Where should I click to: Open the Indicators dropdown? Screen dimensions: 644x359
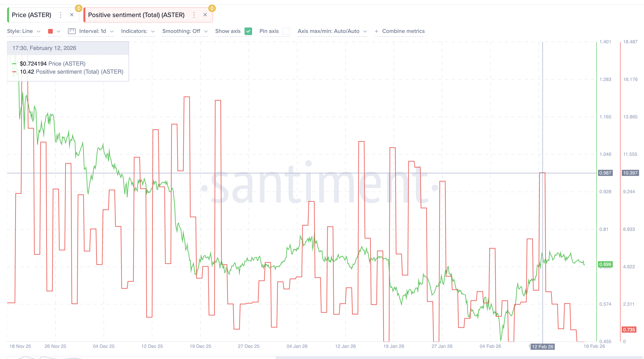tap(138, 31)
